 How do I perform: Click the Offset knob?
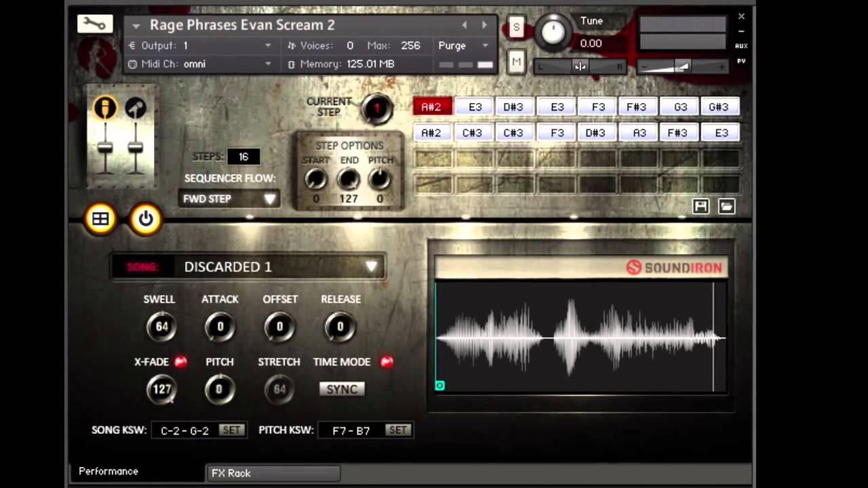point(279,327)
